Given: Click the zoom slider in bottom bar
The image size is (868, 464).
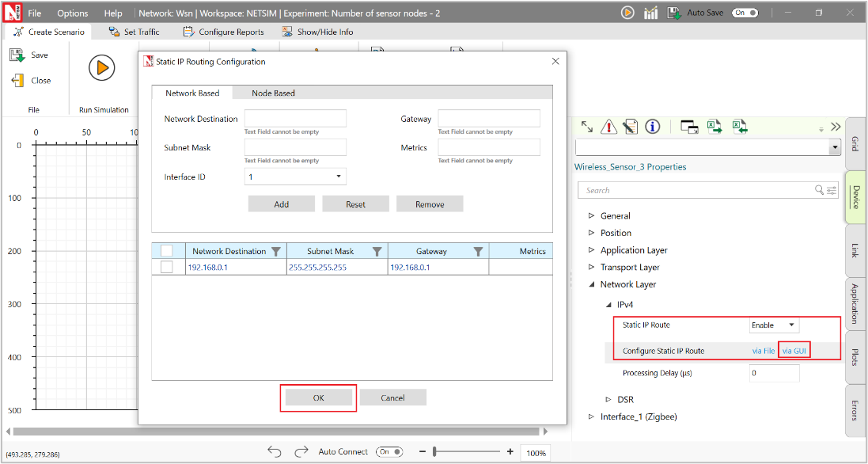Looking at the screenshot, I should 434,451.
